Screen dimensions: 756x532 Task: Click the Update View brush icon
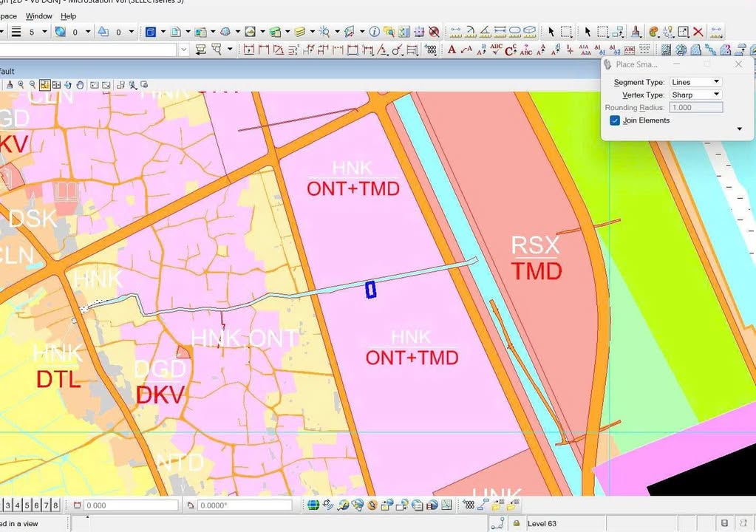[8, 85]
